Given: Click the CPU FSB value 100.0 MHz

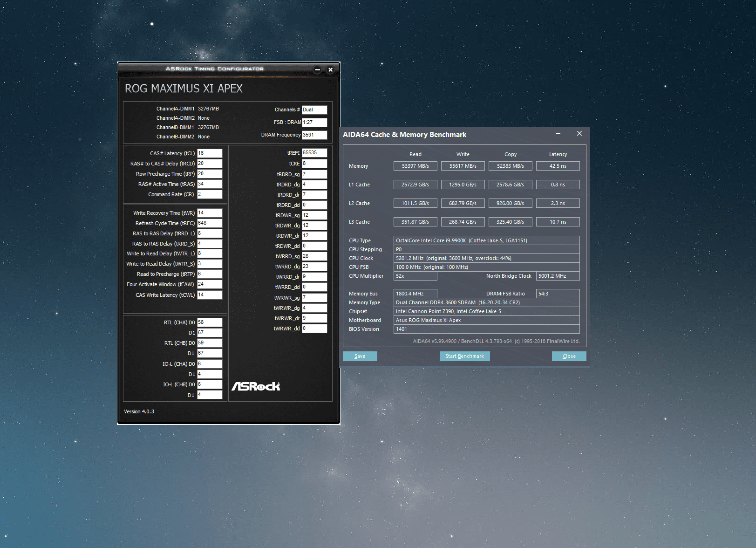Looking at the screenshot, I should click(x=487, y=267).
